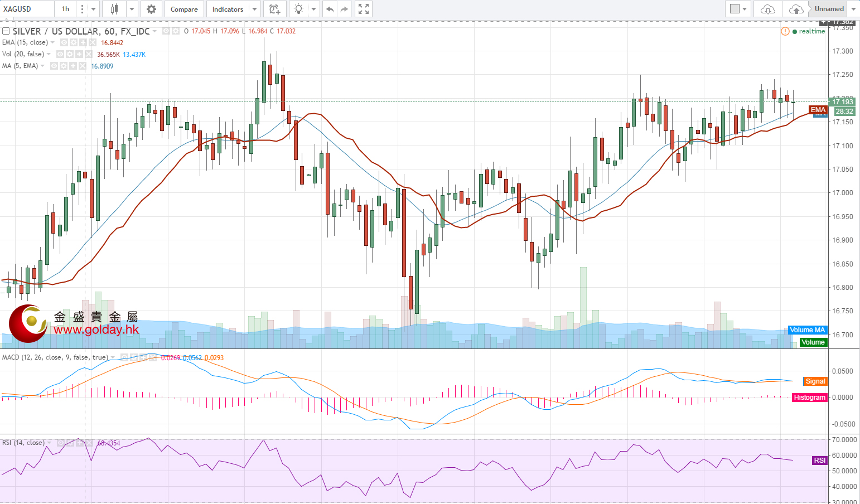Collapse legend using minus box beside SILVER
This screenshot has width=860, height=504.
[6, 31]
